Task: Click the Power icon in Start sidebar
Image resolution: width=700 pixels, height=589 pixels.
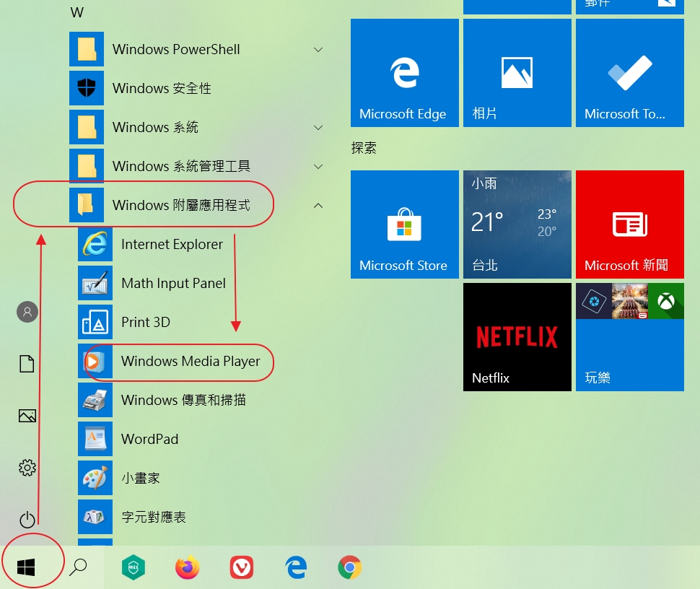Action: pos(27,519)
